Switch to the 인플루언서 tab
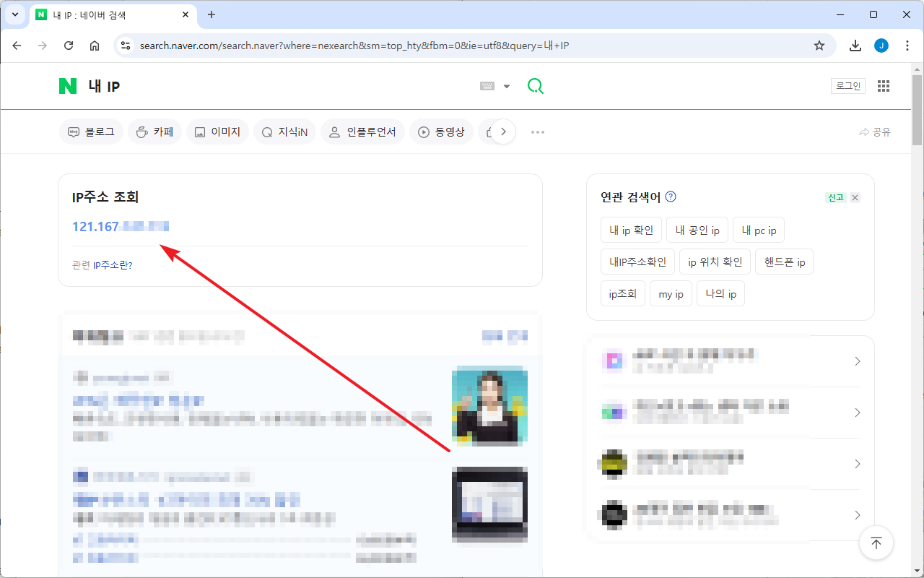Image resolution: width=924 pixels, height=578 pixels. [362, 132]
